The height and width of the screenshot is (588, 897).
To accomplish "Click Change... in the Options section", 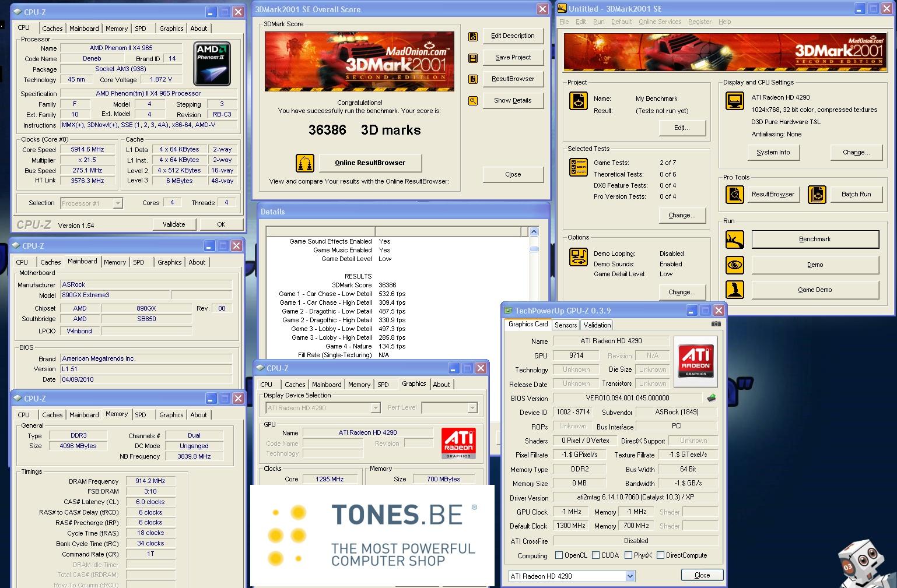I will [682, 293].
